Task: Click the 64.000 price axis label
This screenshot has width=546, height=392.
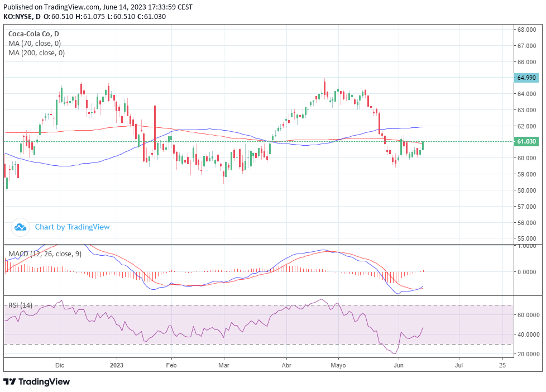Action: click(526, 94)
